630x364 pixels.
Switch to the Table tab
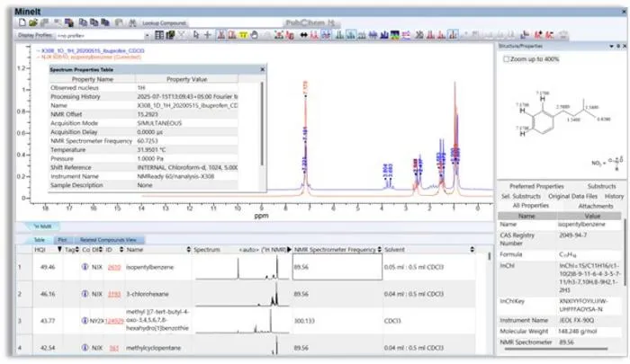pyautogui.click(x=39, y=240)
